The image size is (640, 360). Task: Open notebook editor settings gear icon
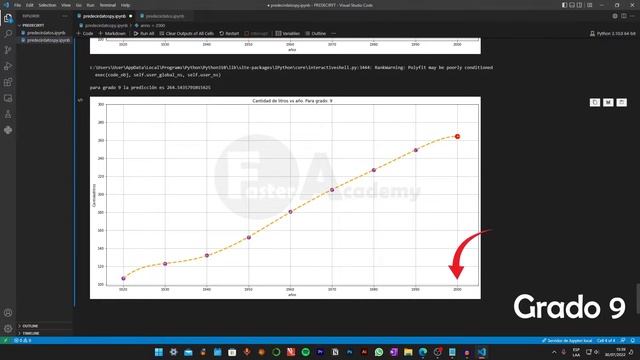(615, 16)
